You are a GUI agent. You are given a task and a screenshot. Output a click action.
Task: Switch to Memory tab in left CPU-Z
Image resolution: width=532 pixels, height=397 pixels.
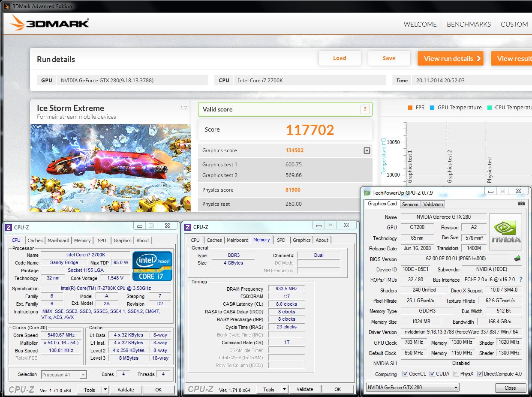coord(82,241)
